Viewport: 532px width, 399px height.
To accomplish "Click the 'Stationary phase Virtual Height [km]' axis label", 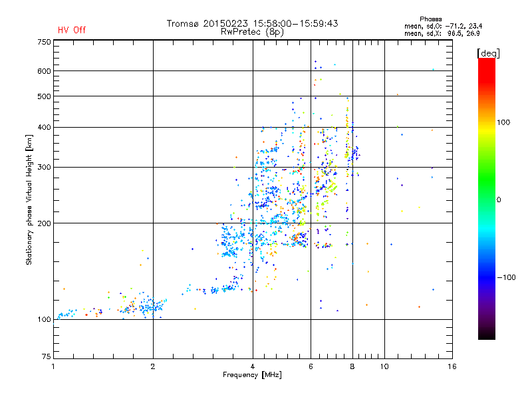I will [x=29, y=199].
